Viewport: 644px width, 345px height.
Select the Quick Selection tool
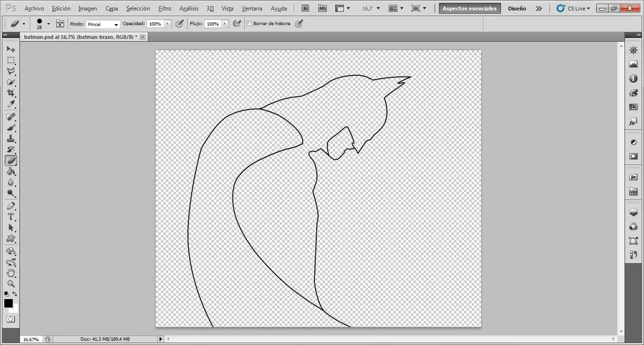tap(11, 82)
